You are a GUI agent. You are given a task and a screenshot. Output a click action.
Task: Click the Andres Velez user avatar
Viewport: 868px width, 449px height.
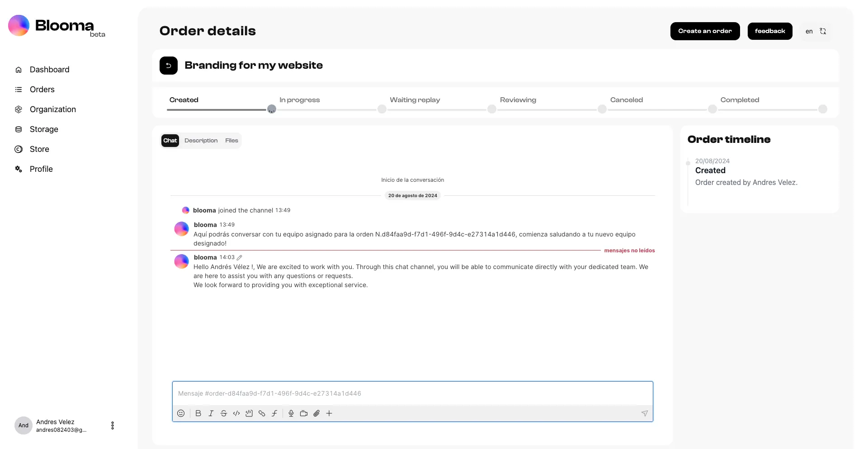click(24, 425)
